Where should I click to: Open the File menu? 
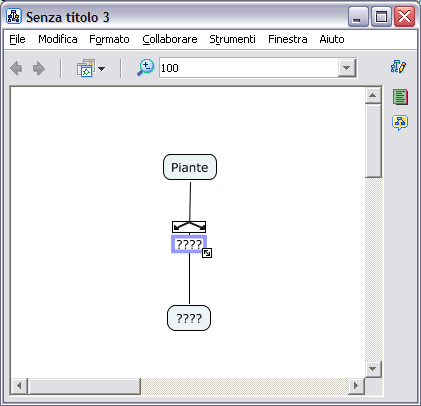click(x=17, y=39)
